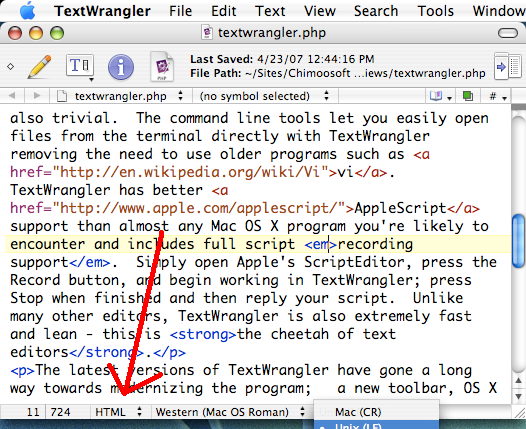Open the View menu
This screenshot has height=429, width=526.
[320, 11]
